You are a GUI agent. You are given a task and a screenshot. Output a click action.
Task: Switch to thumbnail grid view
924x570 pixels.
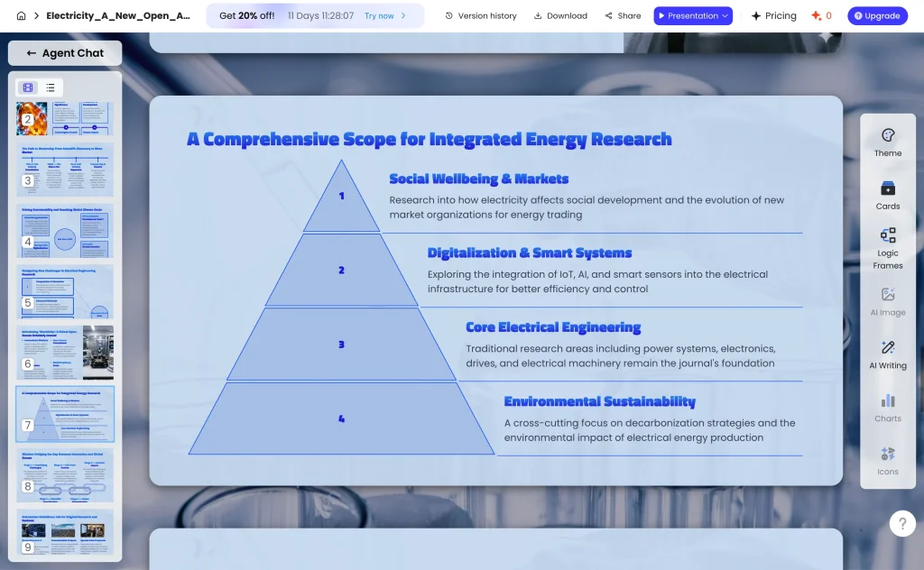pyautogui.click(x=28, y=87)
